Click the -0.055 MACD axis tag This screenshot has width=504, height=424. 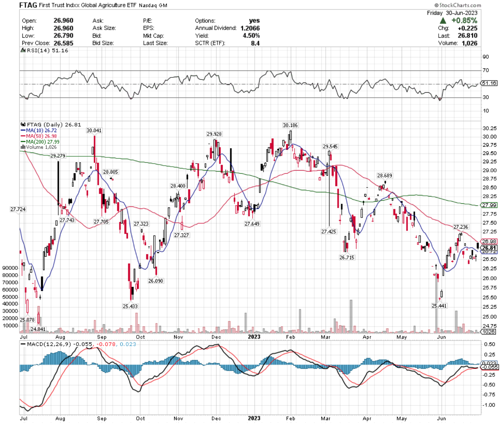point(490,367)
